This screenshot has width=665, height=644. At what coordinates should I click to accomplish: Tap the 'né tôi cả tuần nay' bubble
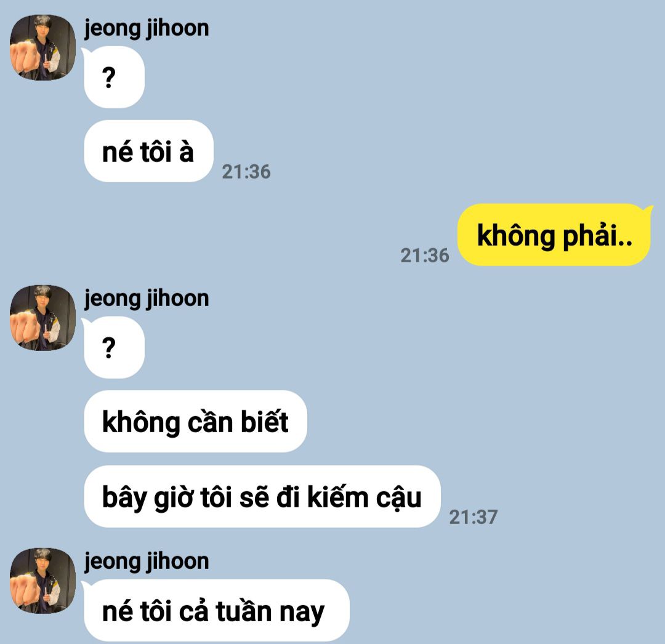coord(217,611)
